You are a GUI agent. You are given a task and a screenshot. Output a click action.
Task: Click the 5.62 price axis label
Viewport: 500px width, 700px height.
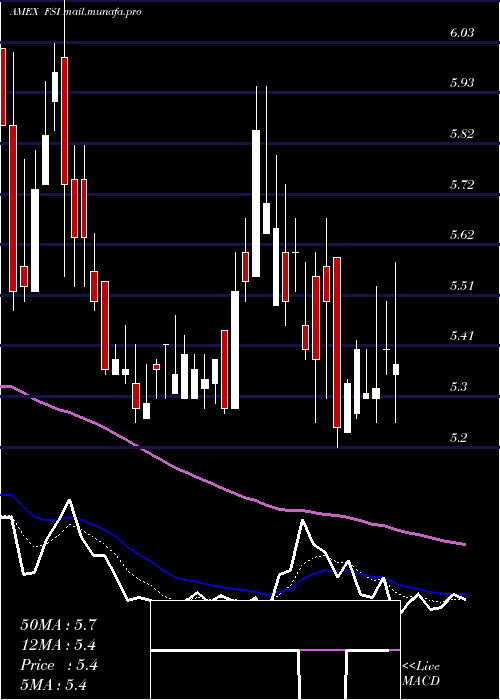click(x=462, y=234)
